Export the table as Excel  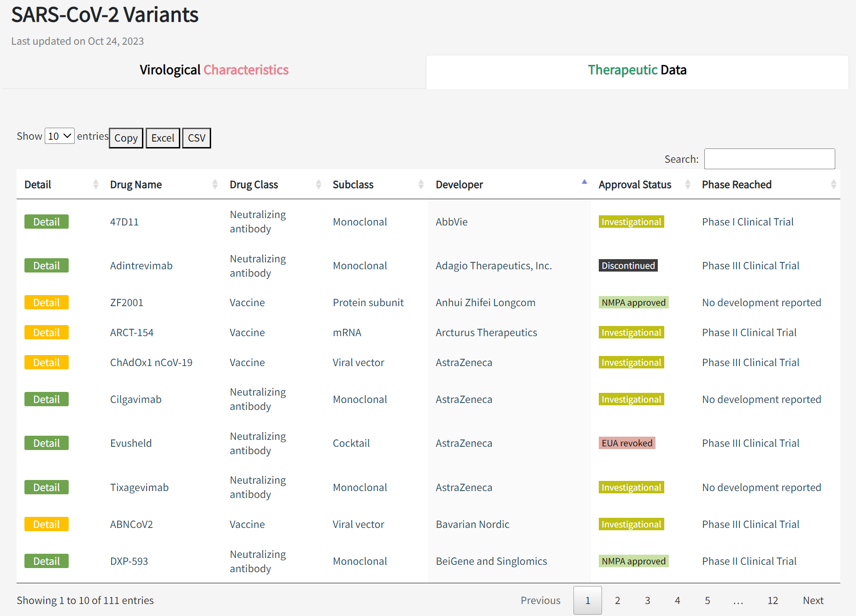coord(163,138)
